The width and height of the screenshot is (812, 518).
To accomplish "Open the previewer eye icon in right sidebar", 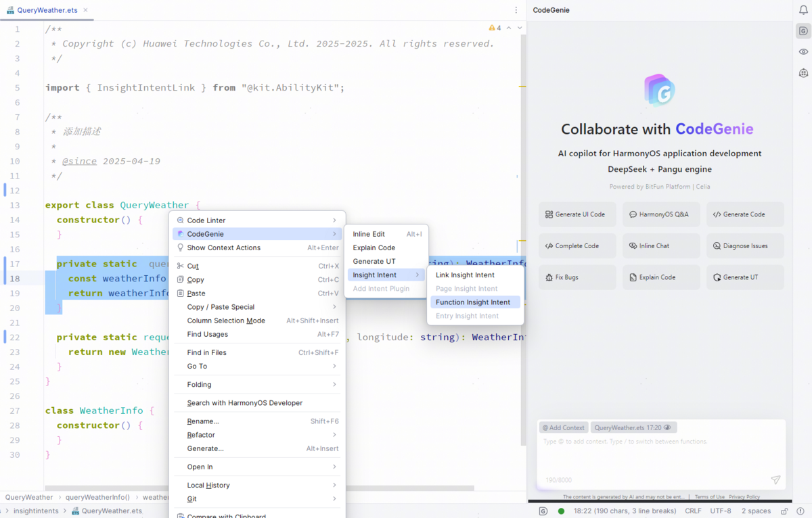I will (803, 51).
